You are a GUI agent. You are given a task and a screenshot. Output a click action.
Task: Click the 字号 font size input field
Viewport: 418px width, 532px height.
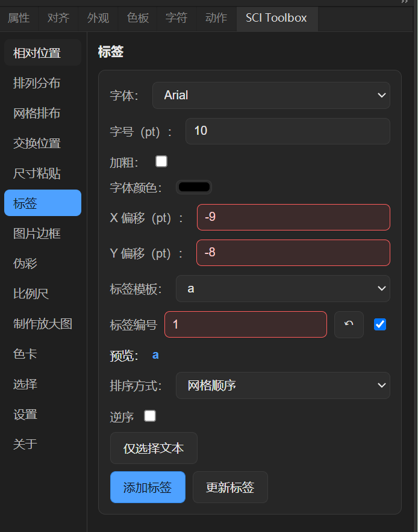point(288,131)
